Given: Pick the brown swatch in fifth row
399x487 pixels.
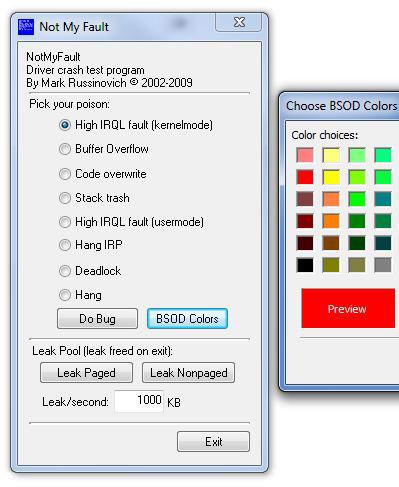Looking at the screenshot, I should (x=331, y=243).
